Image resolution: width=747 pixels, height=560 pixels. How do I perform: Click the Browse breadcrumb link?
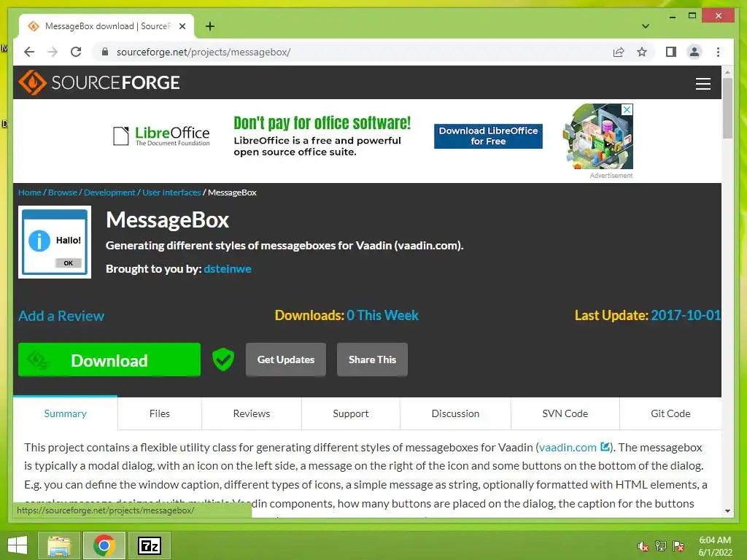point(63,192)
